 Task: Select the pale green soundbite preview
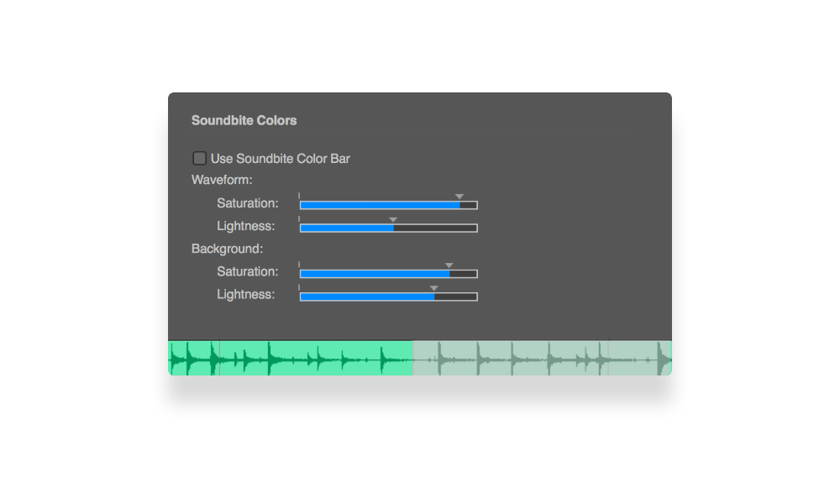(x=542, y=358)
